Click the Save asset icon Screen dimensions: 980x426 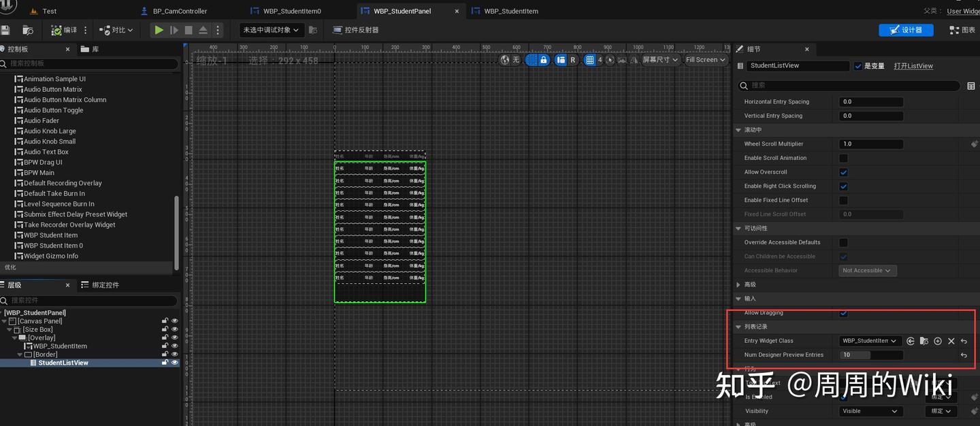click(x=5, y=30)
